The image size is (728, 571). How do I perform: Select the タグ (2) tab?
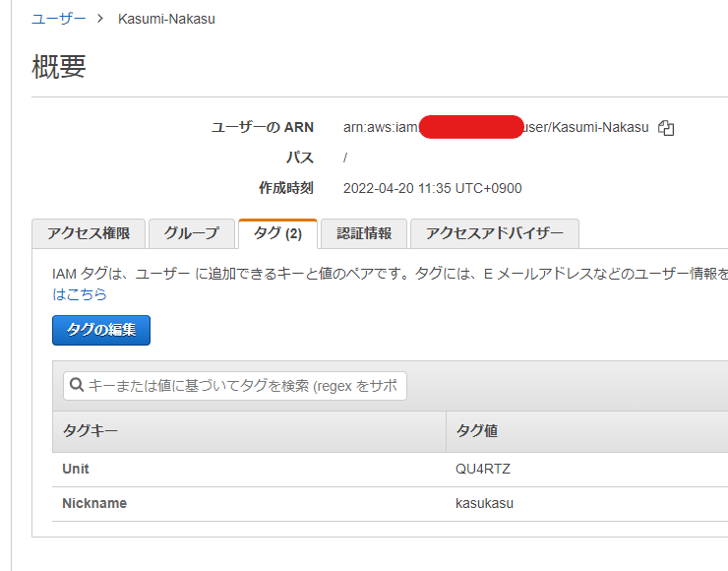pos(277,233)
